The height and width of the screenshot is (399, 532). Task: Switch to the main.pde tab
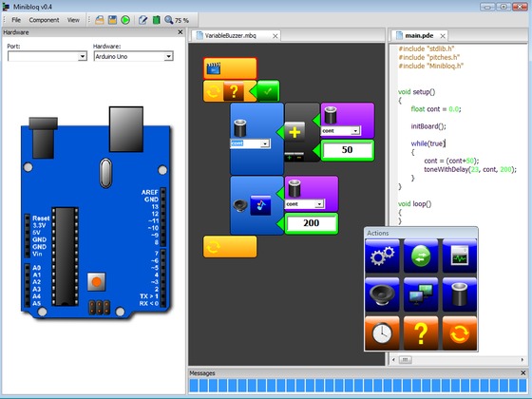pos(419,36)
